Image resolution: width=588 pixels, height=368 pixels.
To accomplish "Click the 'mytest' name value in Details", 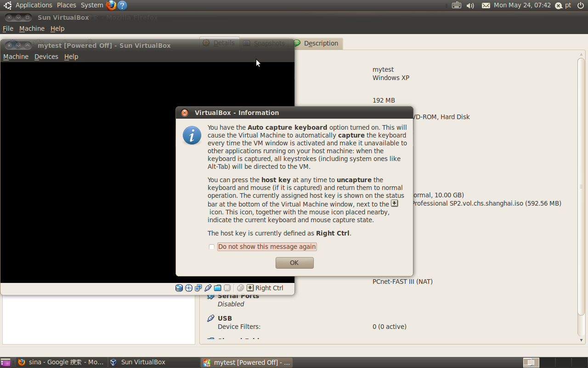I will pos(383,69).
